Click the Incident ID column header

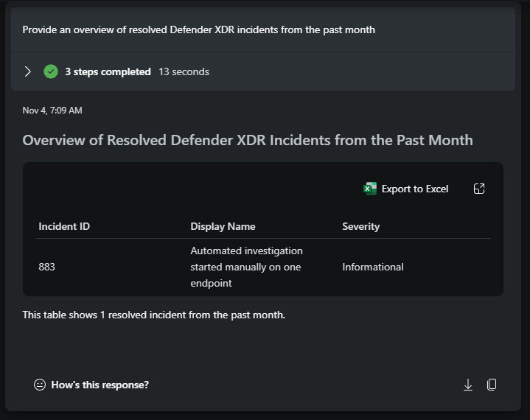[x=64, y=226]
